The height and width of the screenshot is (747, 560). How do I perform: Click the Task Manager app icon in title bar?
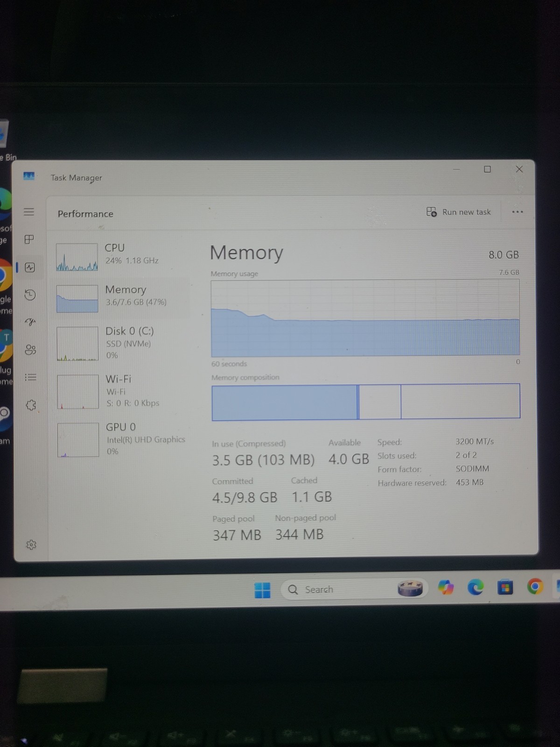[x=29, y=176]
